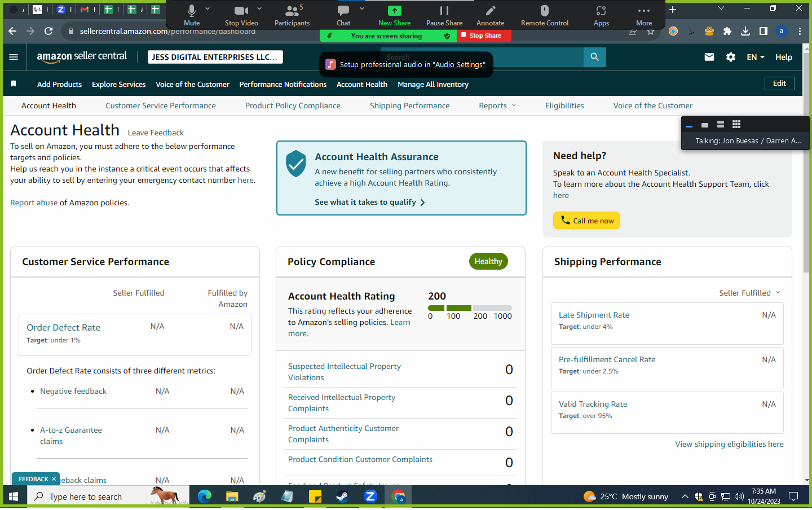Stop the Zoom screen share
This screenshot has width=812, height=510.
(484, 36)
